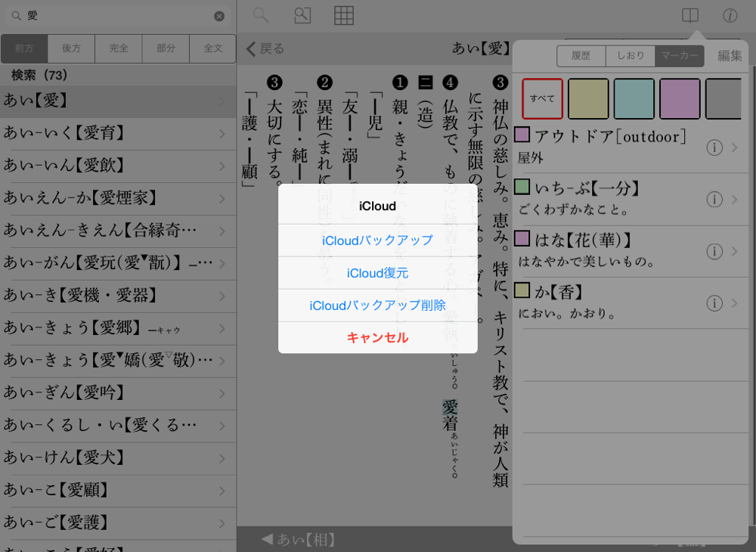
Task: Open the あい-き【愛機・愛器】 result
Action: (x=118, y=296)
